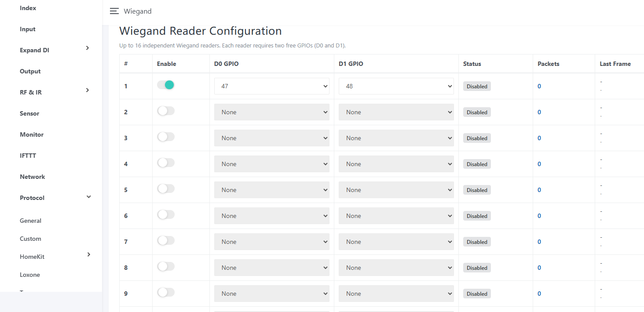Expand the RF & IR submenu chevron
This screenshot has width=644, height=312.
pyautogui.click(x=88, y=90)
